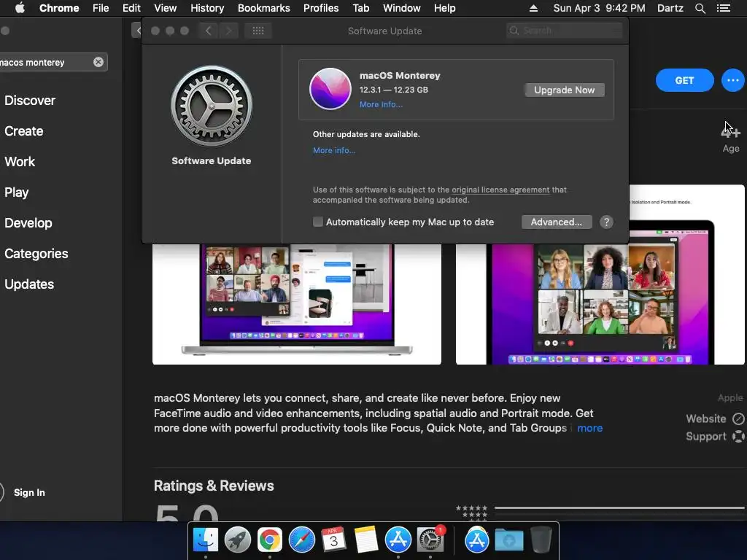The width and height of the screenshot is (747, 560).
Task: Open the Downloads folder in the Dock
Action: point(508,540)
